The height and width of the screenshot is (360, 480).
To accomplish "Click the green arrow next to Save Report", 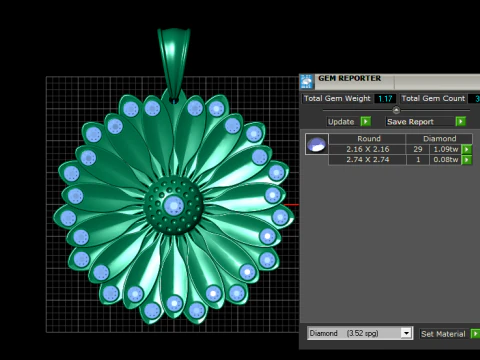I will pyautogui.click(x=461, y=121).
